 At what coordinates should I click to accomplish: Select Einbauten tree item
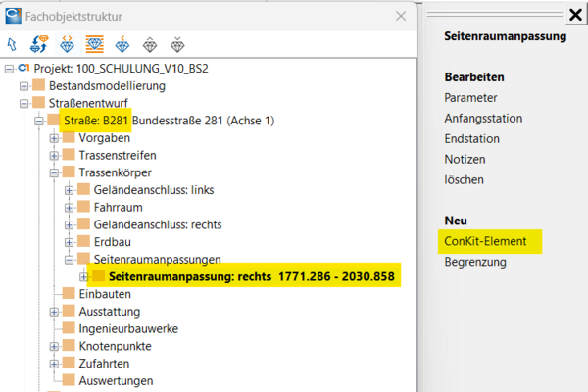click(105, 294)
